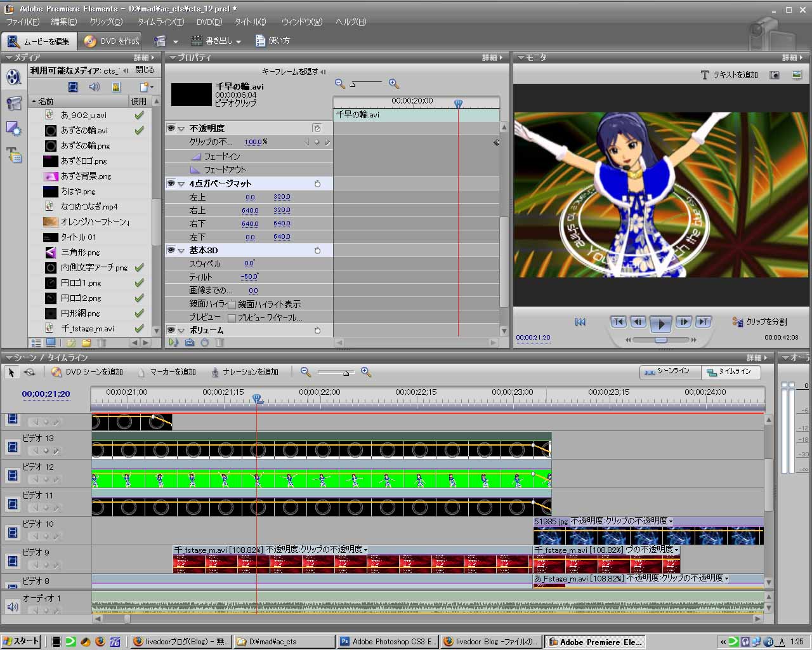Collapse the 4点ガベージマット section
The height and width of the screenshot is (650, 812).
click(181, 184)
